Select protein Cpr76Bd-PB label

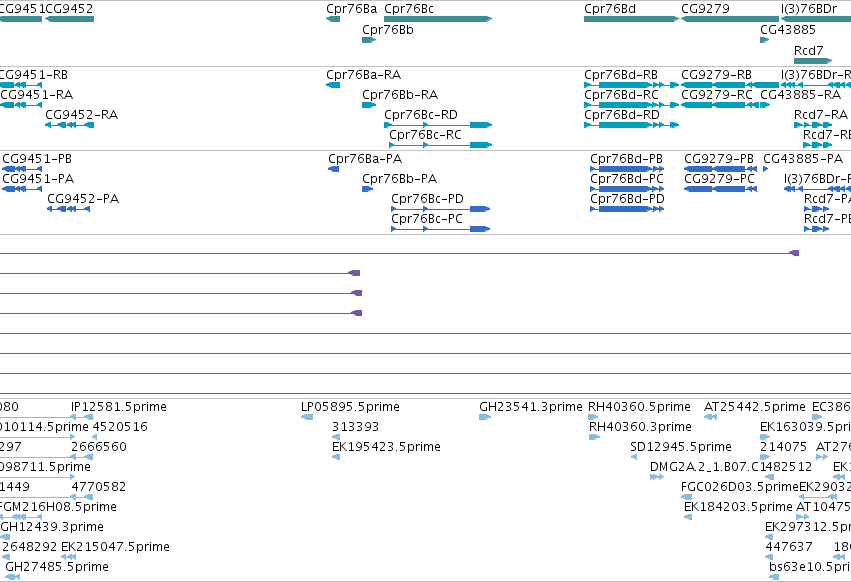tap(626, 159)
